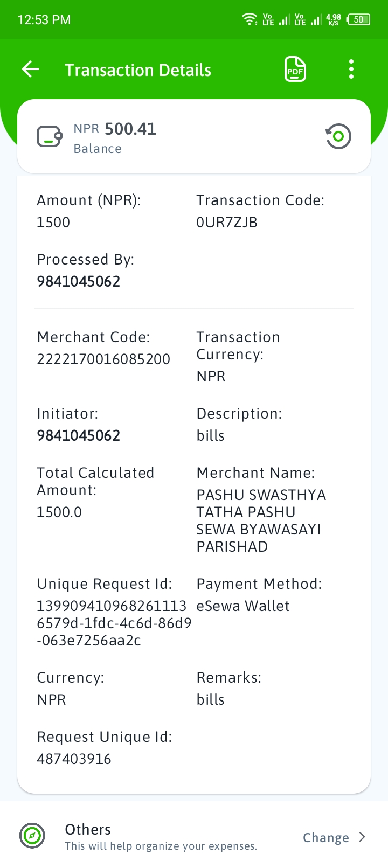Tap the battery indicator icon

coord(359,19)
